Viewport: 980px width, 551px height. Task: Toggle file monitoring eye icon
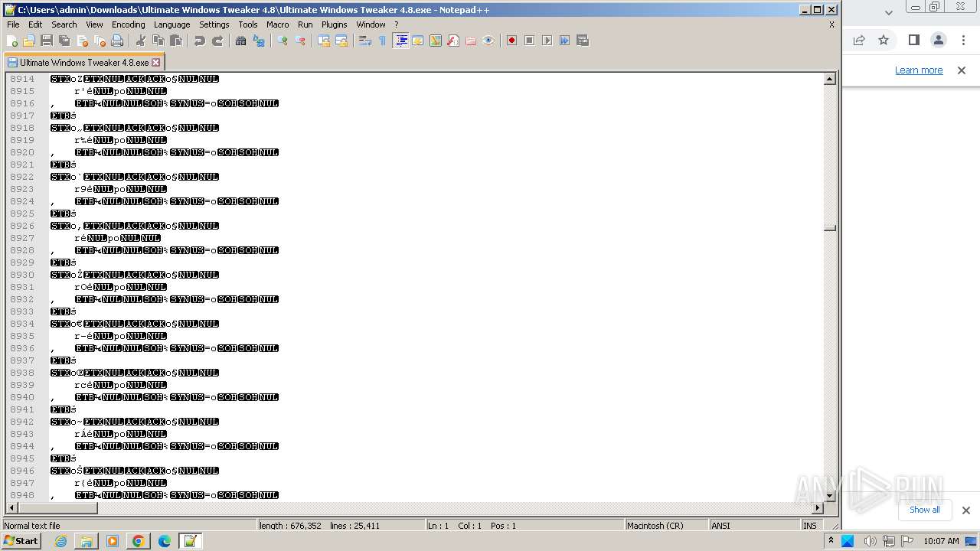pyautogui.click(x=488, y=41)
